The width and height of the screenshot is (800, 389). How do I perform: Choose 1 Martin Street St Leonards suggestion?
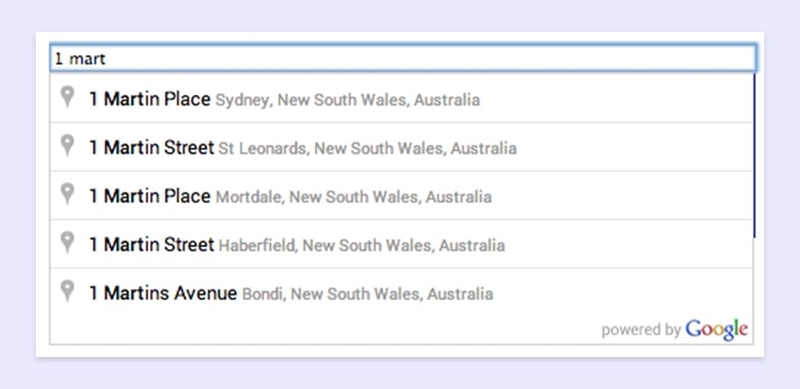point(402,147)
